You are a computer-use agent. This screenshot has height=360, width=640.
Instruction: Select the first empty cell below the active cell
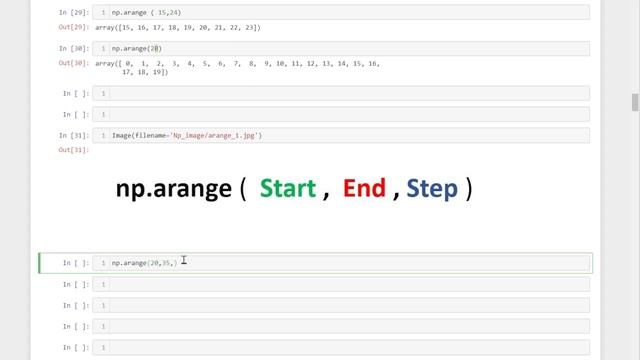341,284
